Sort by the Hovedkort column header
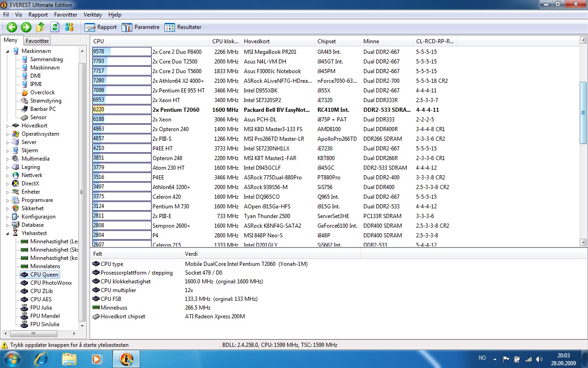The height and width of the screenshot is (368, 588). (x=277, y=41)
